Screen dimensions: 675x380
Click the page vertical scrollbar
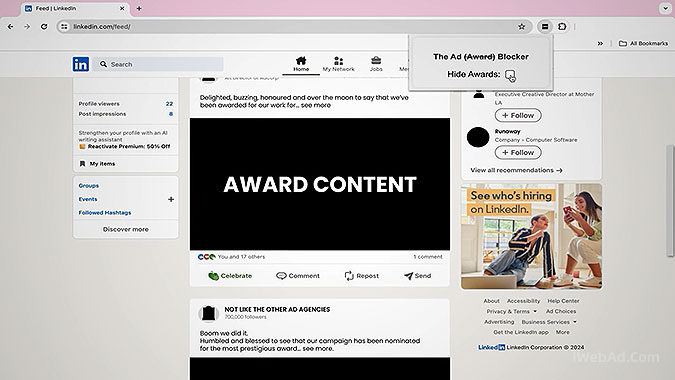point(670,201)
